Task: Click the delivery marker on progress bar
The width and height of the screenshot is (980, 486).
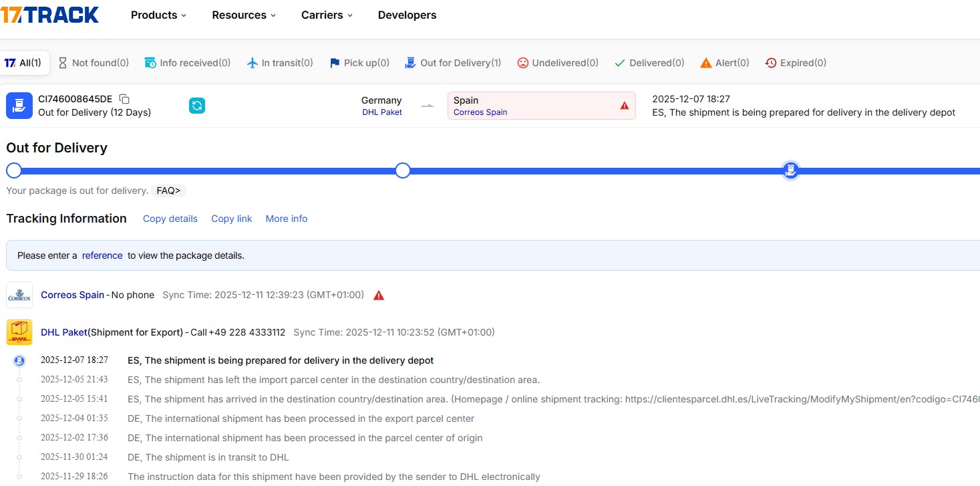Action: (790, 170)
